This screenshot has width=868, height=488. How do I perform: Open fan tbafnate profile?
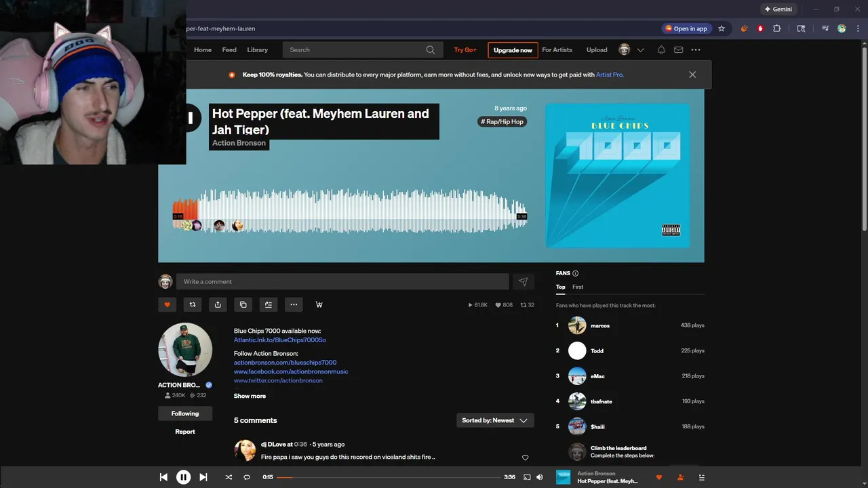pyautogui.click(x=601, y=401)
